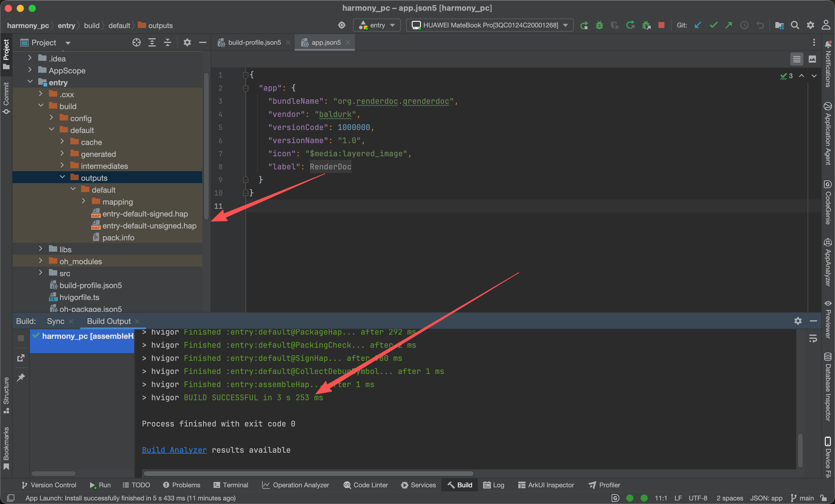Viewport: 835px width, 504px height.
Task: Click the expand all icon in Project panel
Action: click(x=152, y=42)
